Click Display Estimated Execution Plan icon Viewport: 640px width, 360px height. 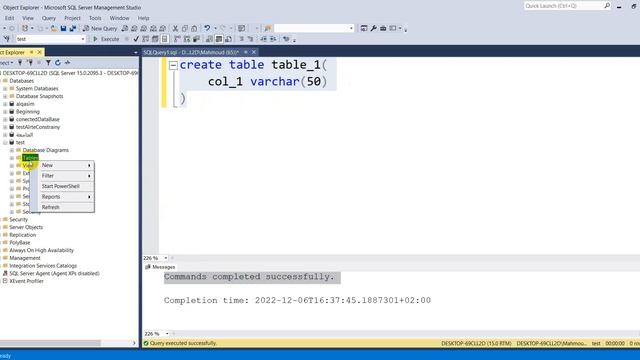pyautogui.click(x=145, y=39)
